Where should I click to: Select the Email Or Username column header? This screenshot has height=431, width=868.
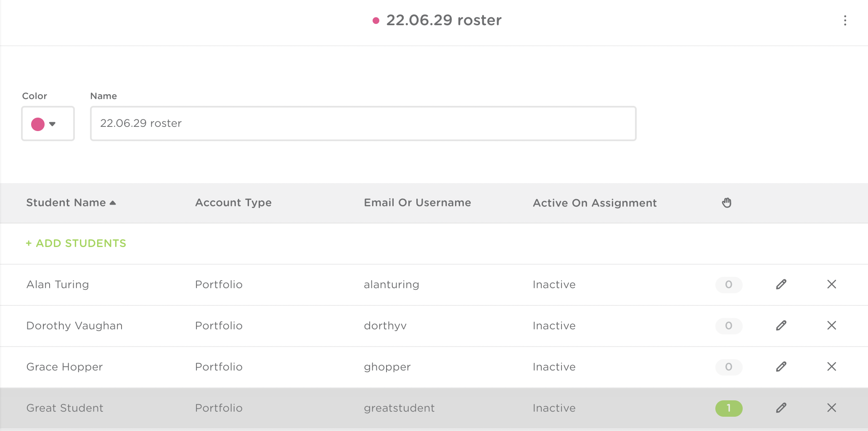point(417,202)
